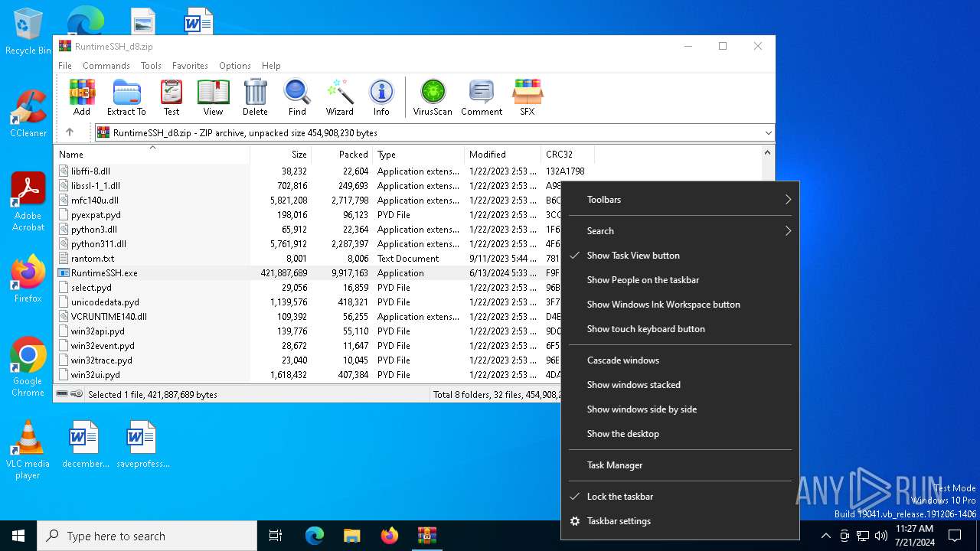Click the Extract To toolbar icon
Viewport: 980px width, 551px height.
tap(126, 97)
